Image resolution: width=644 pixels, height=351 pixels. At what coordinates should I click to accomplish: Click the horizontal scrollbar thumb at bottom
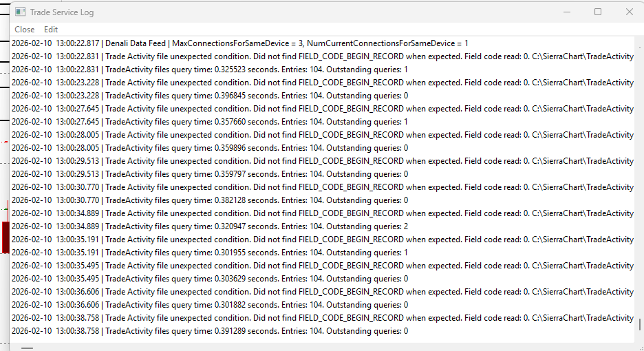coord(28,348)
